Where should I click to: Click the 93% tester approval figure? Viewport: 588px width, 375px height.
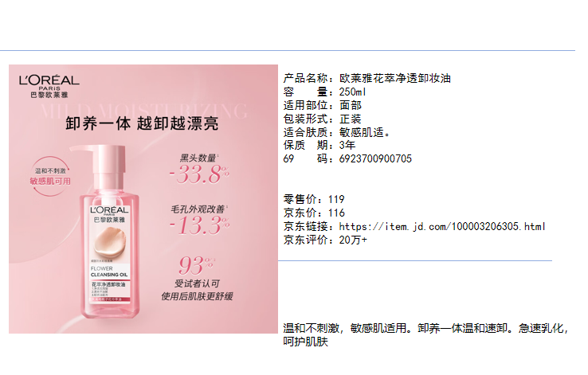197,265
